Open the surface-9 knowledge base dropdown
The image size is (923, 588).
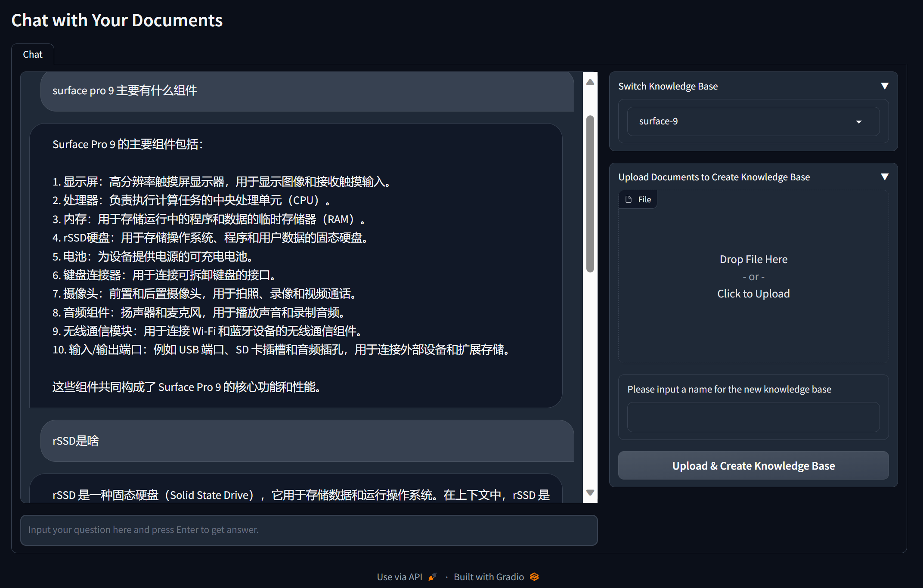(753, 121)
